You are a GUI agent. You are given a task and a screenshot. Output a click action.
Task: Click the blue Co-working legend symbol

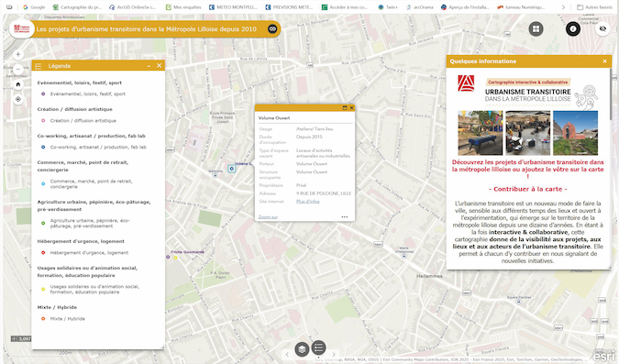tap(43, 147)
